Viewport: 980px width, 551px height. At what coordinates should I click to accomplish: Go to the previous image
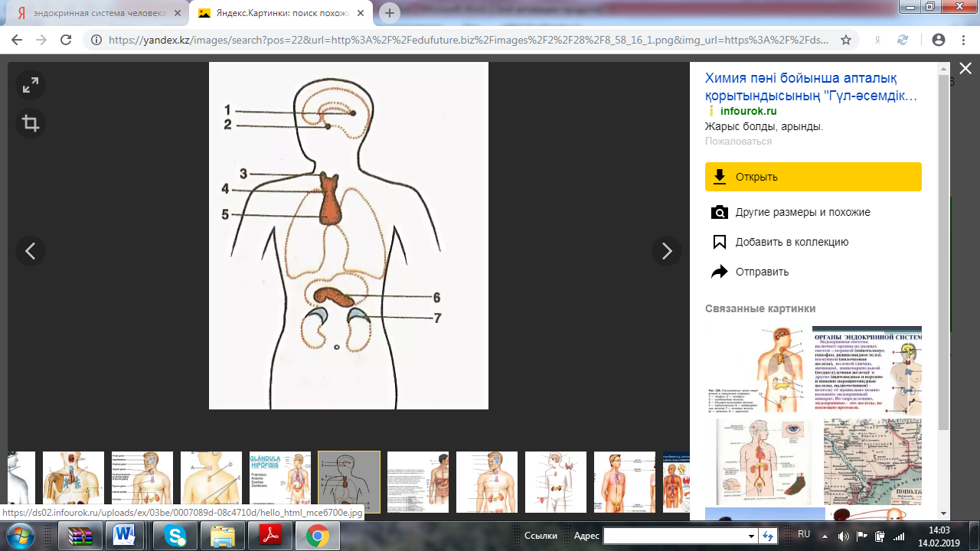click(31, 251)
